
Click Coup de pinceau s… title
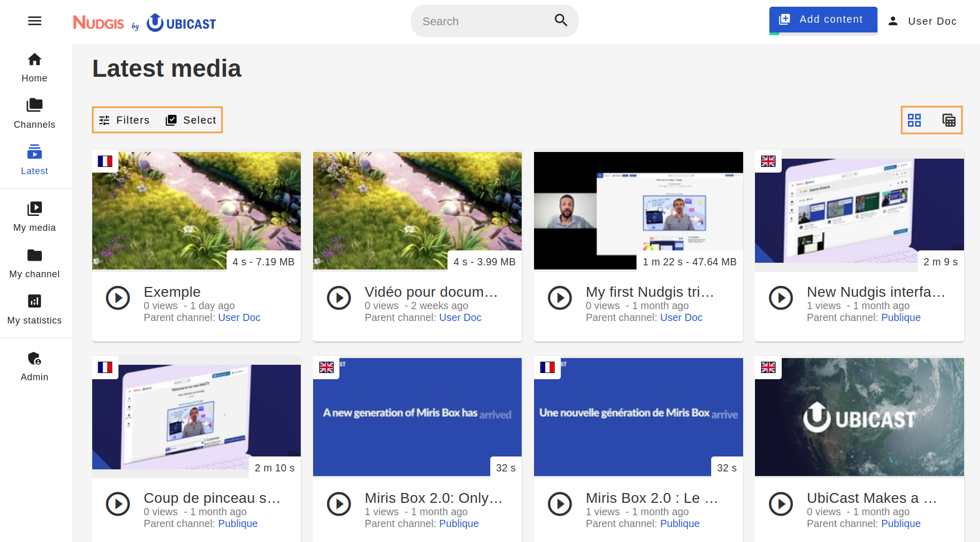212,498
